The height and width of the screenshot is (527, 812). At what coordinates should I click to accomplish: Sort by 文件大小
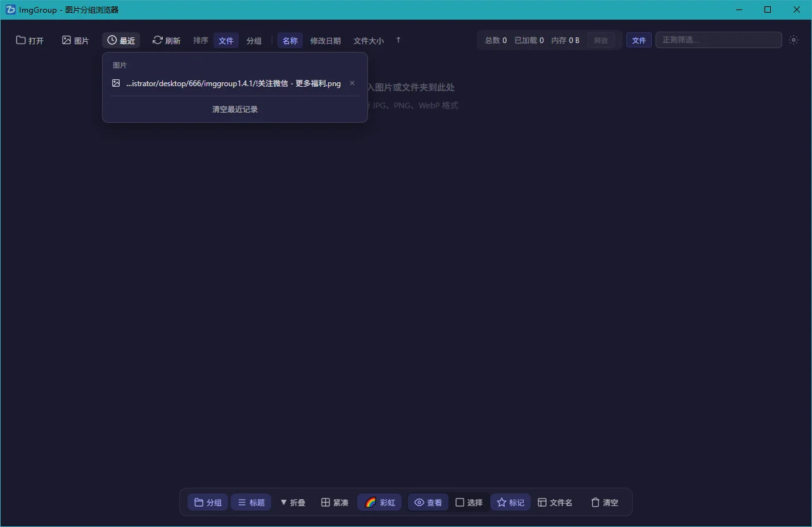pyautogui.click(x=369, y=41)
